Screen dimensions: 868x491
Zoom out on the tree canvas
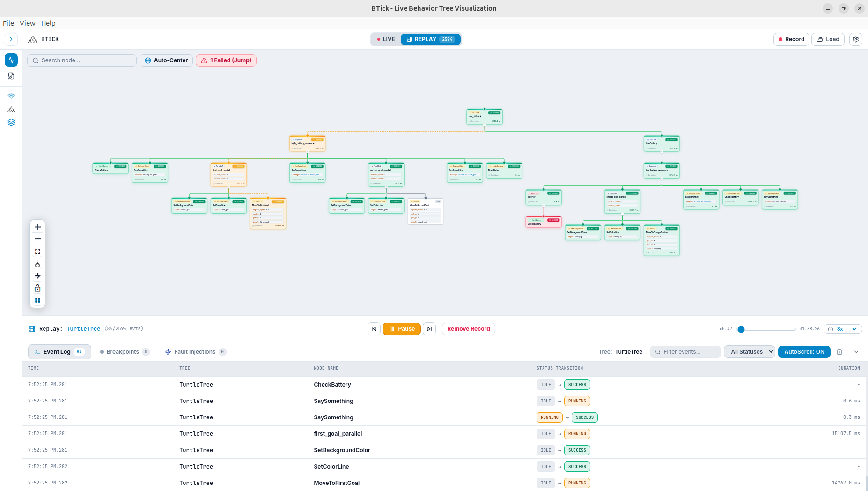point(37,239)
